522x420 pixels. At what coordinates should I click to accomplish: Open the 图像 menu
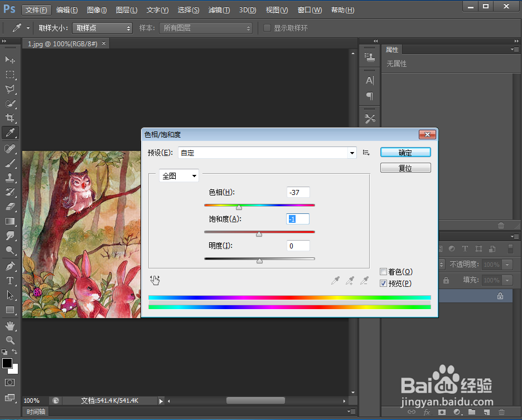96,10
